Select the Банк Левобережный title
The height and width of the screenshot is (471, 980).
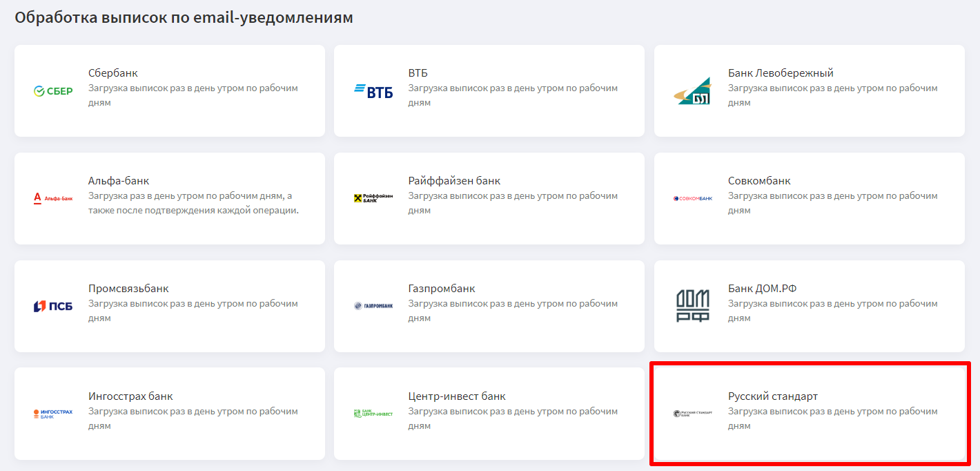click(x=781, y=73)
